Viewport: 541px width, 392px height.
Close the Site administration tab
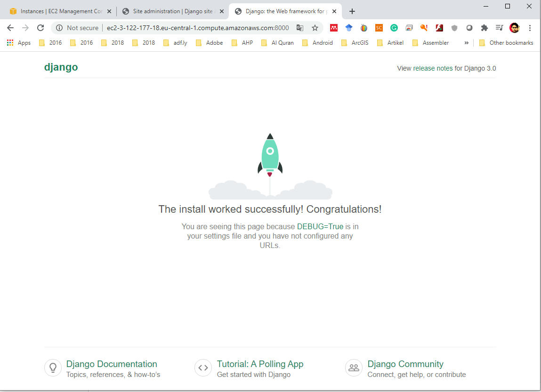point(222,11)
